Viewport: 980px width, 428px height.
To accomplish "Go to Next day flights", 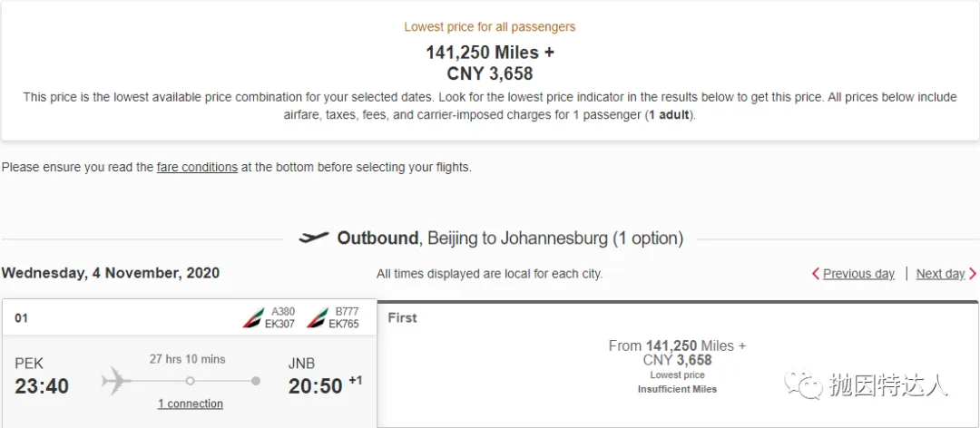I will point(941,274).
